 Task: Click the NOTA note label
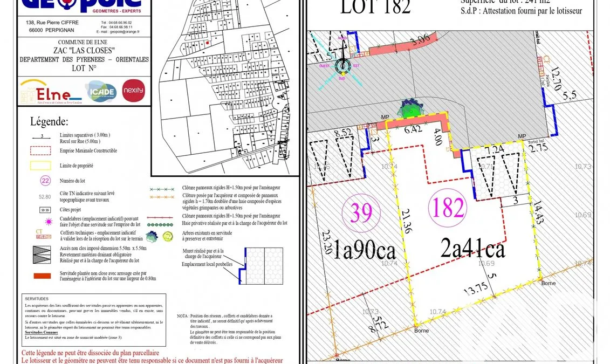182,316
